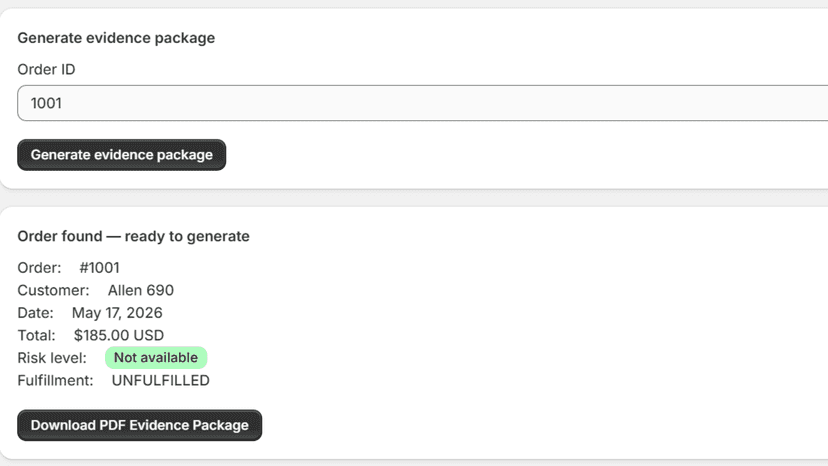Click the 1001 value in Order ID field
Screen dimensions: 828x466
[x=46, y=103]
